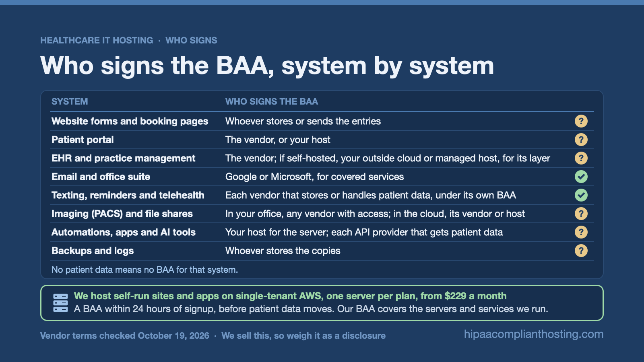
Task: Select 'Automations, apps and AI tools' cell
Action: (124, 232)
